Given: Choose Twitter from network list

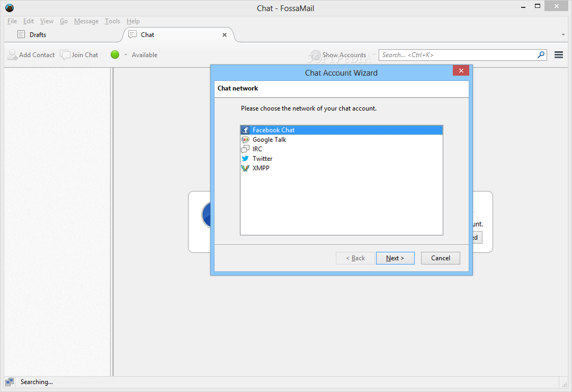Looking at the screenshot, I should (x=342, y=159).
